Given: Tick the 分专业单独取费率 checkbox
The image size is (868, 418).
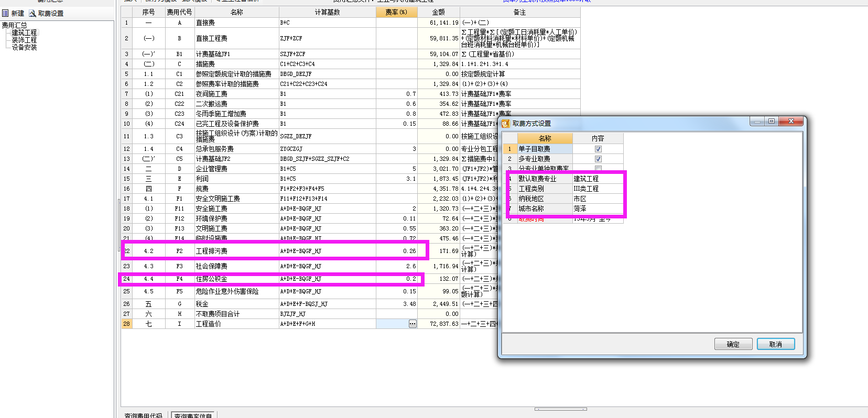Looking at the screenshot, I should coord(598,168).
